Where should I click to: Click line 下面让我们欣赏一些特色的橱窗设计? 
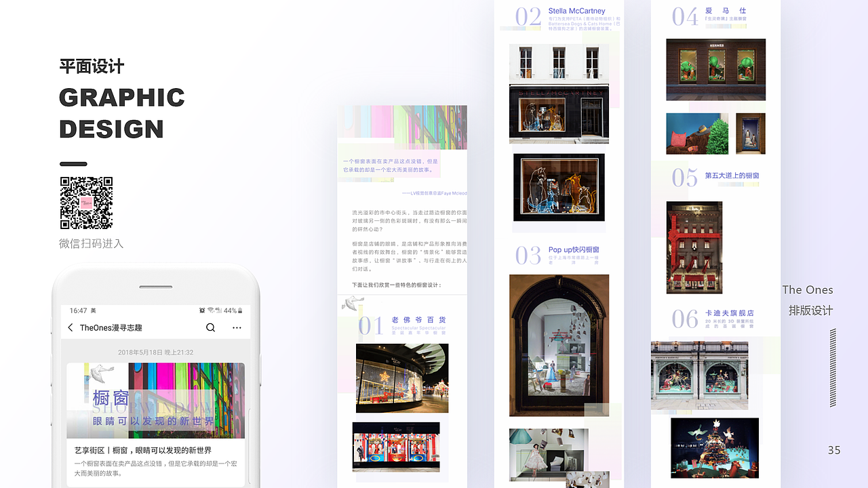(x=397, y=285)
